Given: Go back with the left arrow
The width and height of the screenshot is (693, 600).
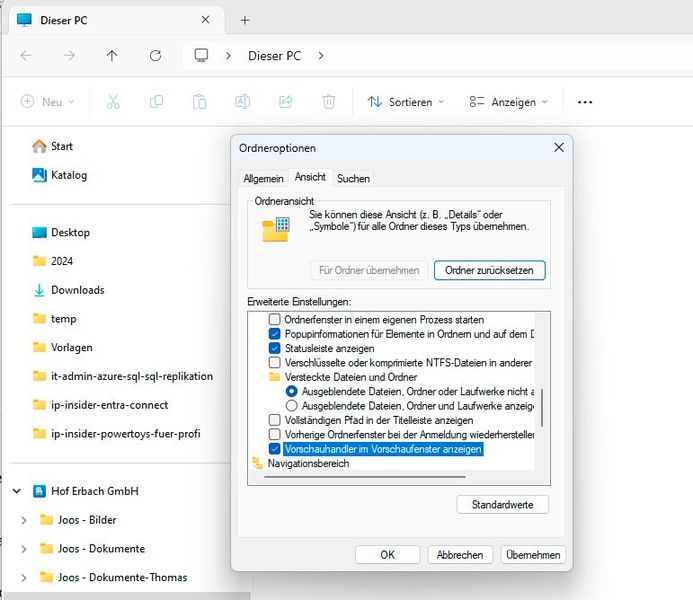Looking at the screenshot, I should click(26, 56).
